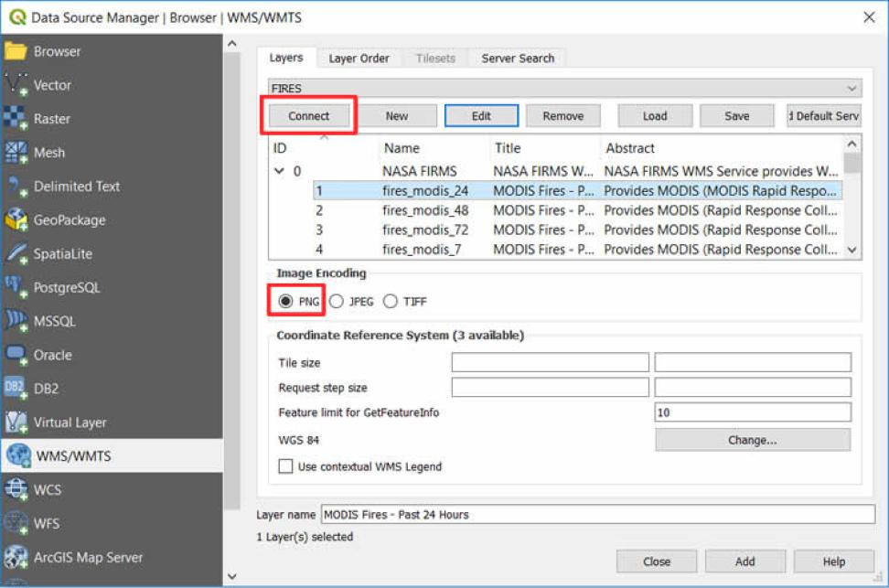Select the fires_modis_7 layer row
The width and height of the screenshot is (889, 588).
[577, 249]
